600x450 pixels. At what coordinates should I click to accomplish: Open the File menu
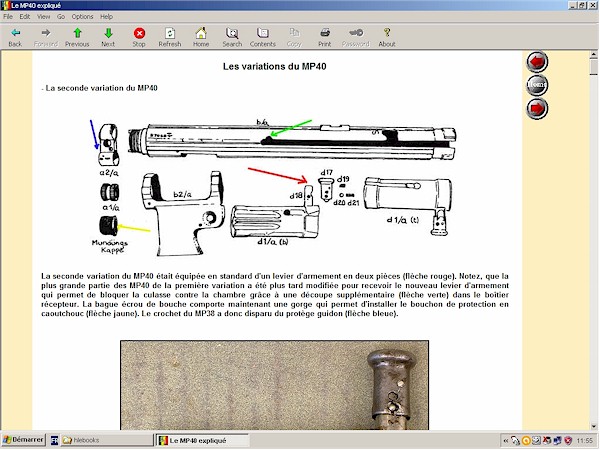coord(8,16)
